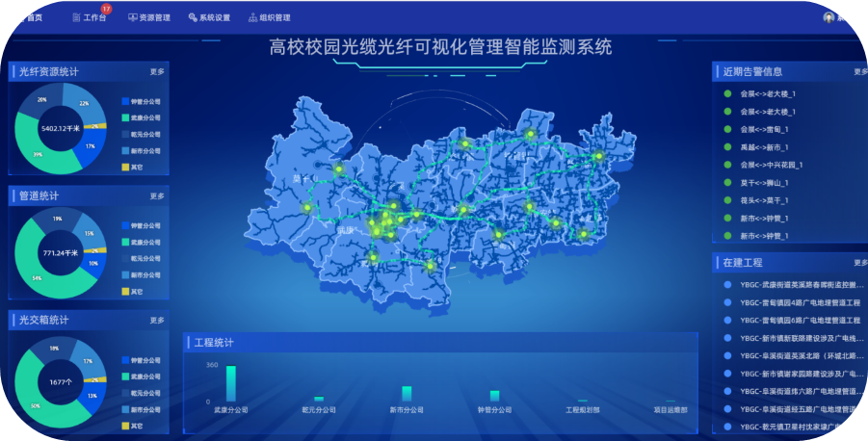Click the 武康分公司 bar in 工程统计
This screenshot has height=441, width=868.
(230, 383)
